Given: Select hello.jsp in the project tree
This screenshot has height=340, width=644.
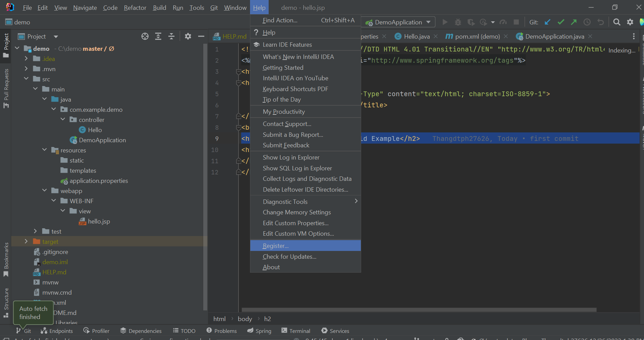Looking at the screenshot, I should (x=99, y=221).
